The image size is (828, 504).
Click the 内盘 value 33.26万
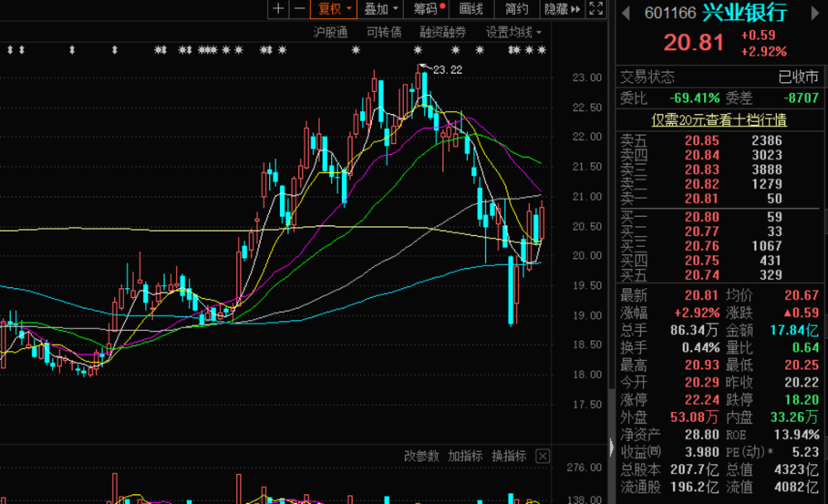794,417
